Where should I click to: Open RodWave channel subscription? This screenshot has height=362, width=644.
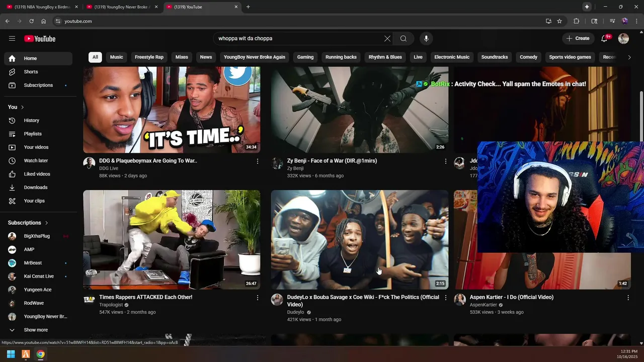tap(38, 303)
